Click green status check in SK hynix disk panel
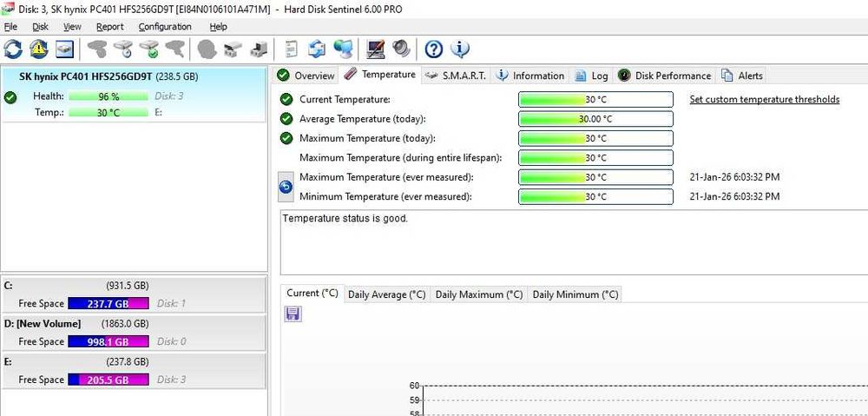The width and height of the screenshot is (868, 416). coord(10,97)
